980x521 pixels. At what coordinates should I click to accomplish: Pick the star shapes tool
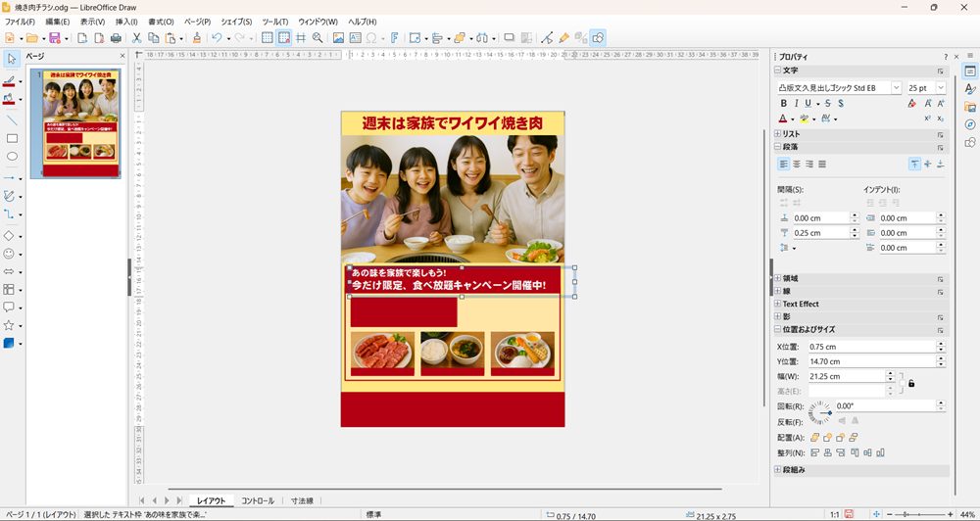[x=9, y=325]
